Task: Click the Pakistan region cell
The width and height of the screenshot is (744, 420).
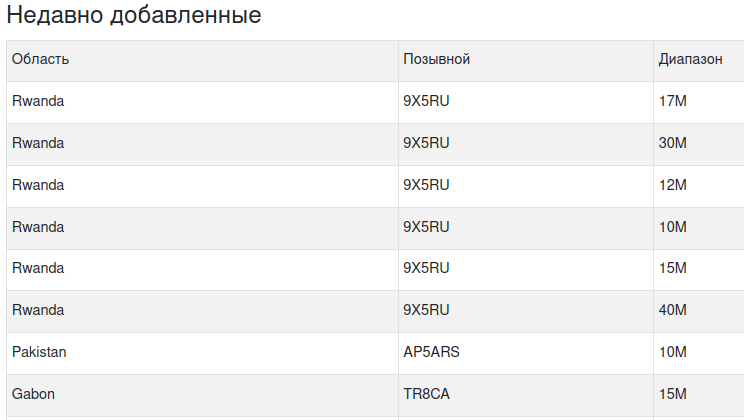Action: pyautogui.click(x=202, y=353)
